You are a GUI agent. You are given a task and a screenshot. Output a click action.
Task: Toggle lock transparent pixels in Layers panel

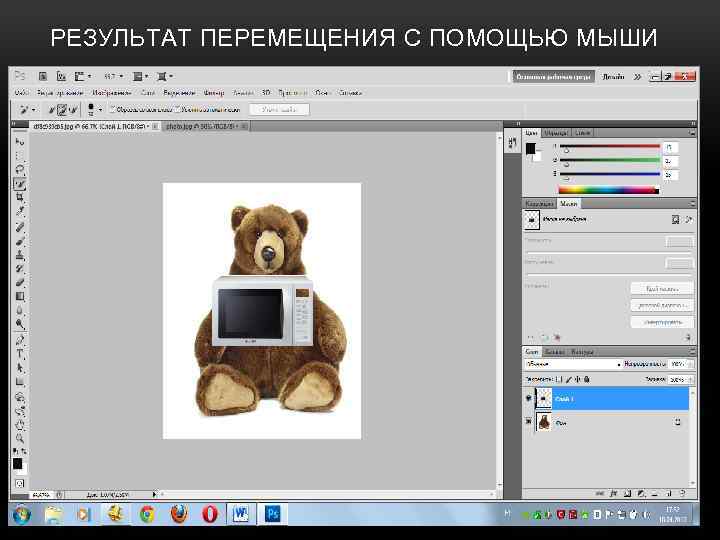[x=559, y=379]
